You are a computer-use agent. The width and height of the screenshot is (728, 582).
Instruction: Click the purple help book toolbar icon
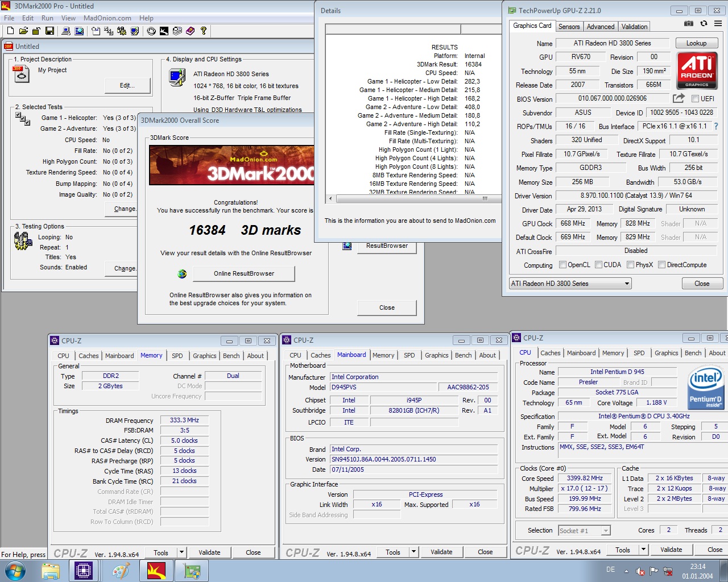190,31
